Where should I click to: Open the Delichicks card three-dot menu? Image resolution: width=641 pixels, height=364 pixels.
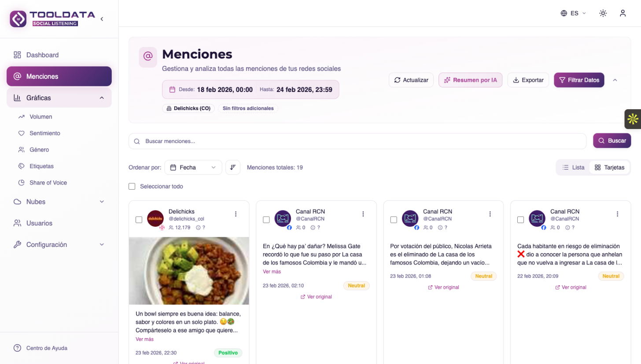click(236, 214)
